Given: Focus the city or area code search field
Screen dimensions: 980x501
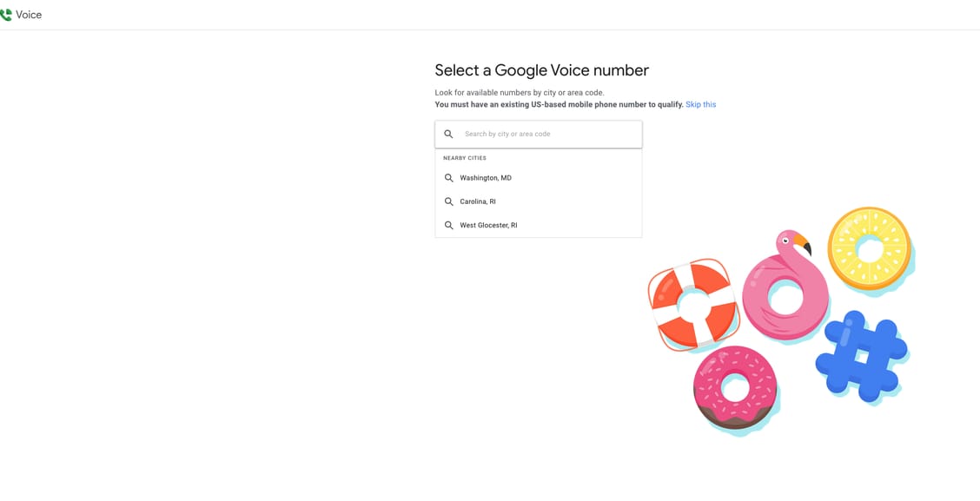Looking at the screenshot, I should point(547,135).
